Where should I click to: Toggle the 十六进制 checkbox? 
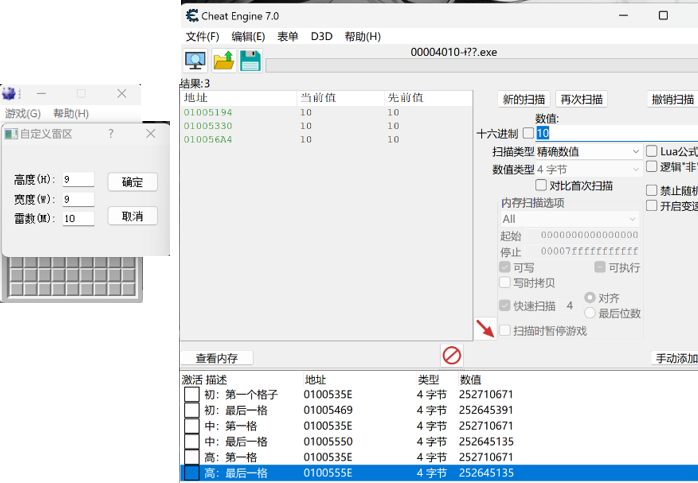[x=528, y=133]
